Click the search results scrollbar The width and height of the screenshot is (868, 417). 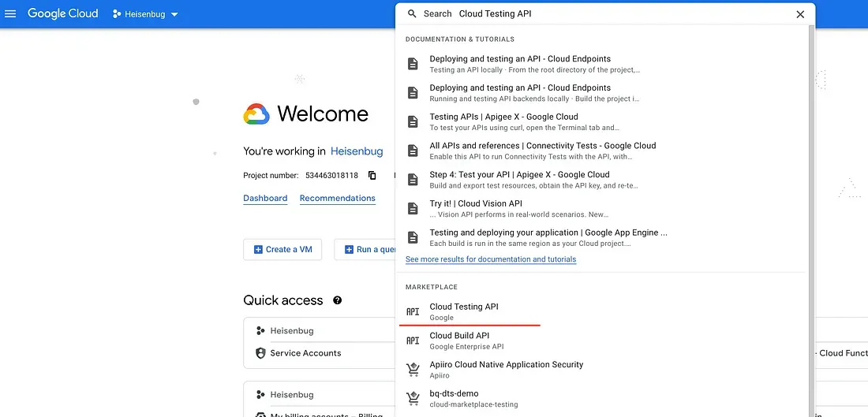click(811, 222)
